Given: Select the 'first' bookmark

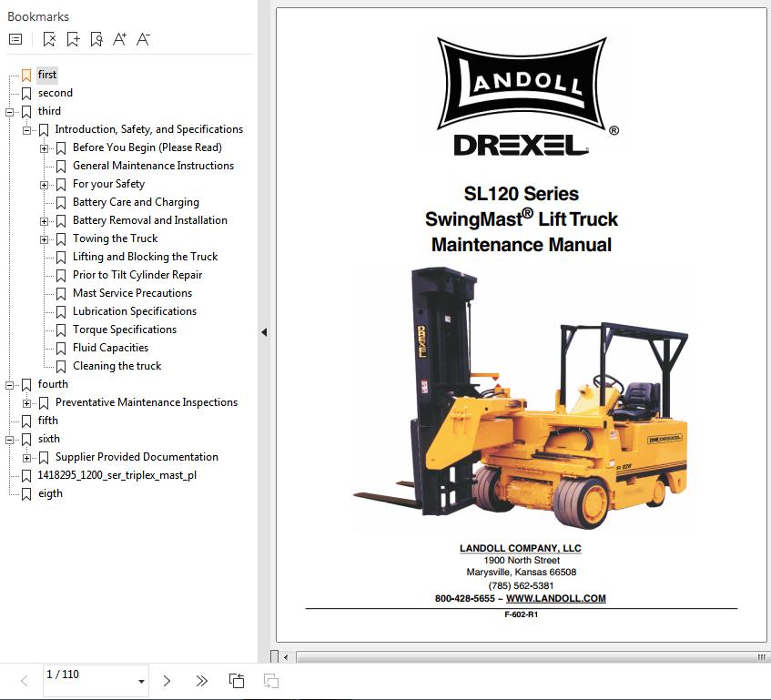Looking at the screenshot, I should pyautogui.click(x=47, y=75).
